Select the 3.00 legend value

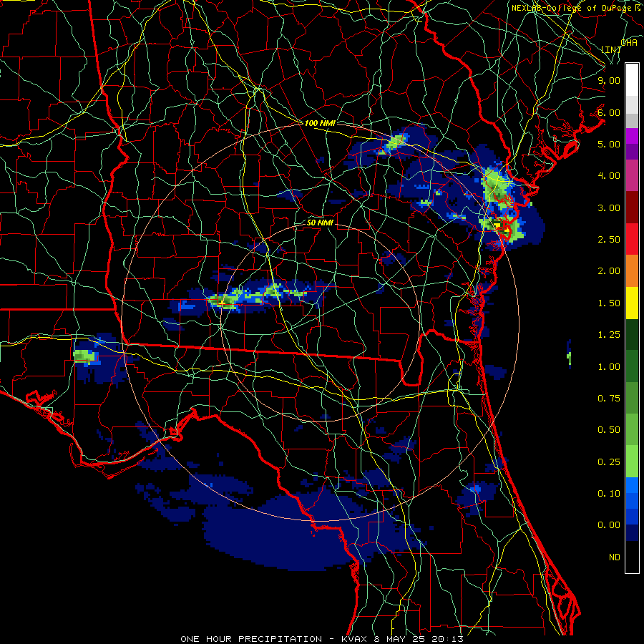pos(609,208)
